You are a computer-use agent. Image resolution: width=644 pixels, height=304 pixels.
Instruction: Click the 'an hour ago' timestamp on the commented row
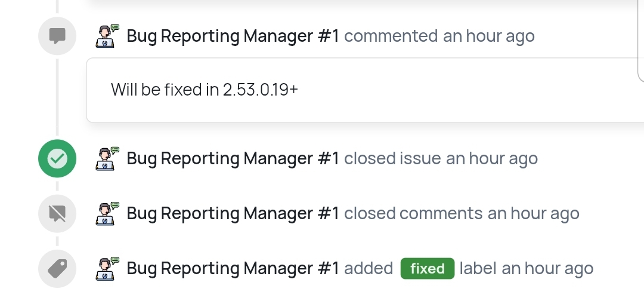488,36
